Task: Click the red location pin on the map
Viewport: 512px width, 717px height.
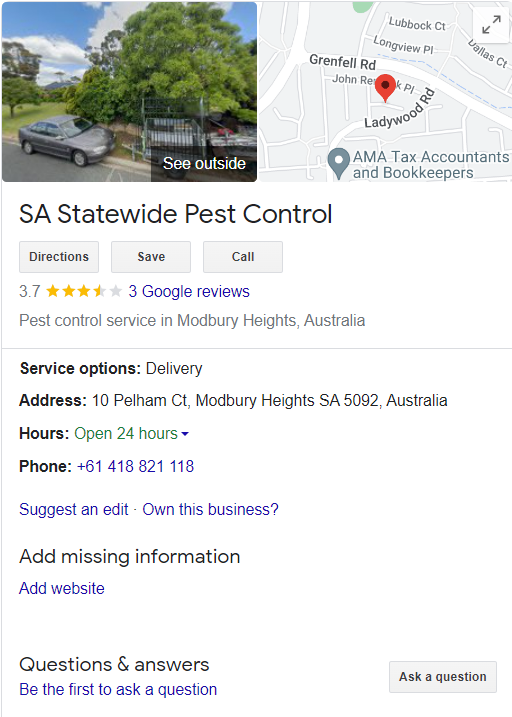Action: pos(385,88)
